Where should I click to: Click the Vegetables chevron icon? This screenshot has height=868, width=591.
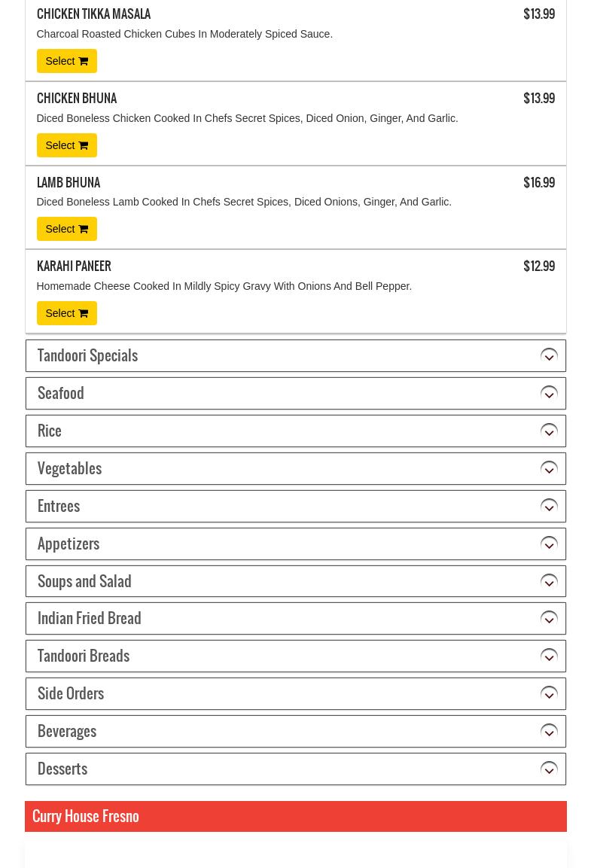(x=549, y=469)
